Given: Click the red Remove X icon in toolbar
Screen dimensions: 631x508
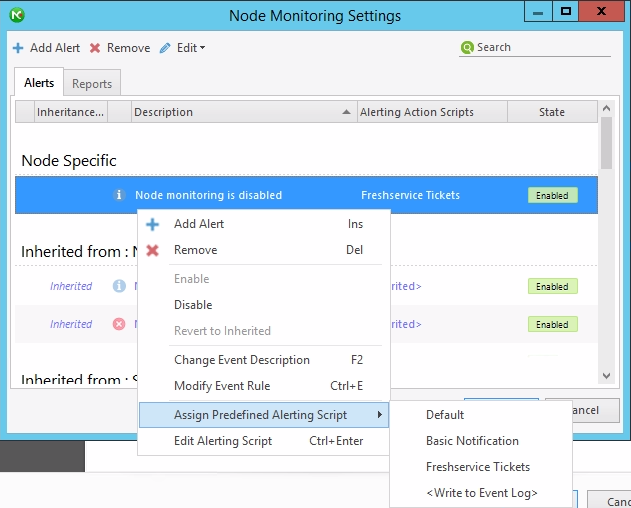Looking at the screenshot, I should (x=95, y=48).
